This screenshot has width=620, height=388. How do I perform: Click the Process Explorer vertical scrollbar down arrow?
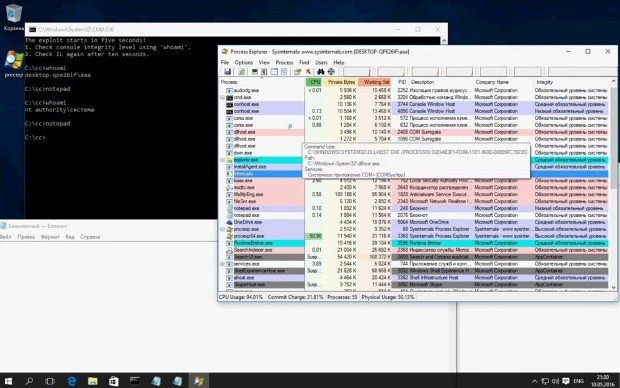pos(613,288)
